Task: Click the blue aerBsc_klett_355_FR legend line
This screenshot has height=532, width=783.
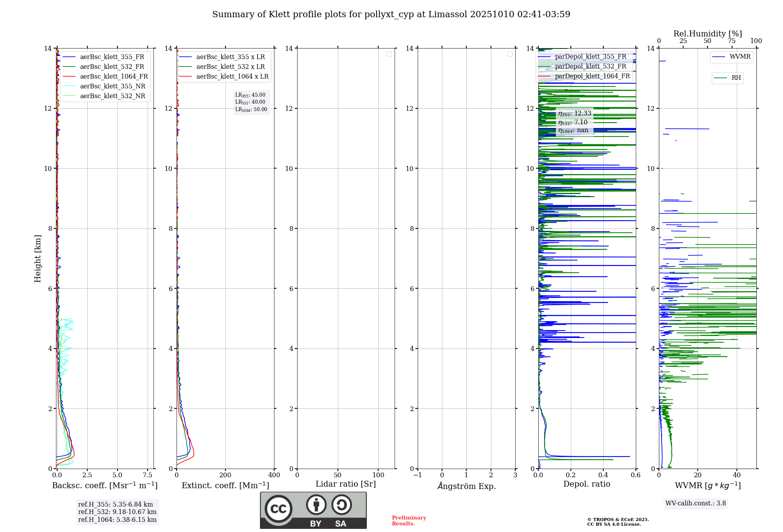Action: [x=69, y=57]
